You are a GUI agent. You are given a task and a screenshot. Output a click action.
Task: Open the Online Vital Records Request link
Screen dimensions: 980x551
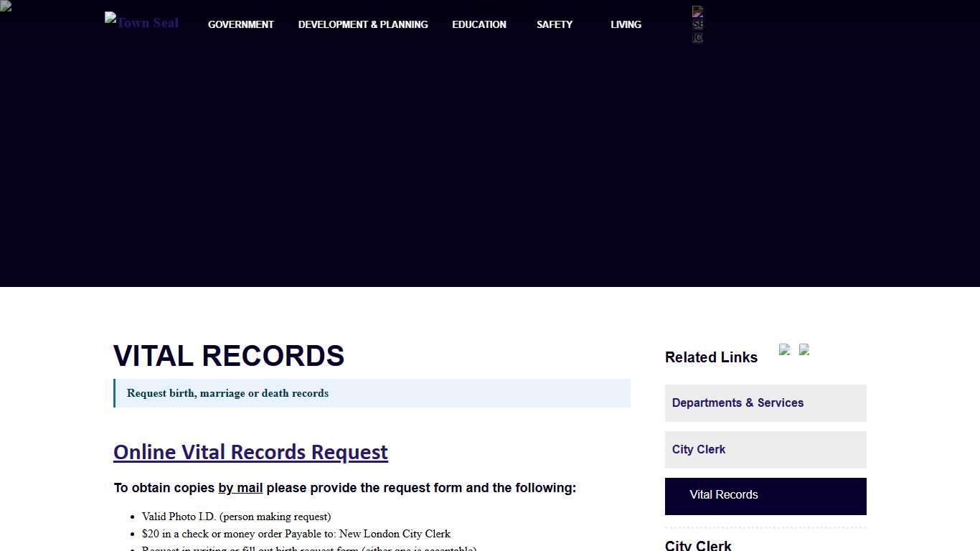coord(250,452)
